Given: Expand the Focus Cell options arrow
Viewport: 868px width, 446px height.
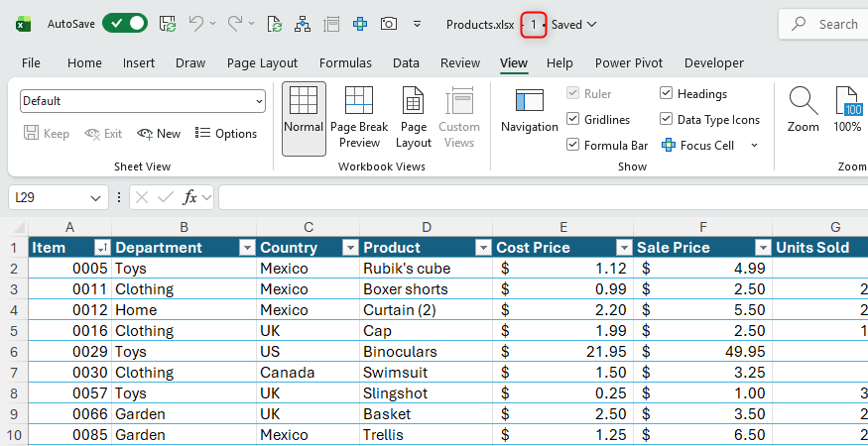Looking at the screenshot, I should point(753,146).
